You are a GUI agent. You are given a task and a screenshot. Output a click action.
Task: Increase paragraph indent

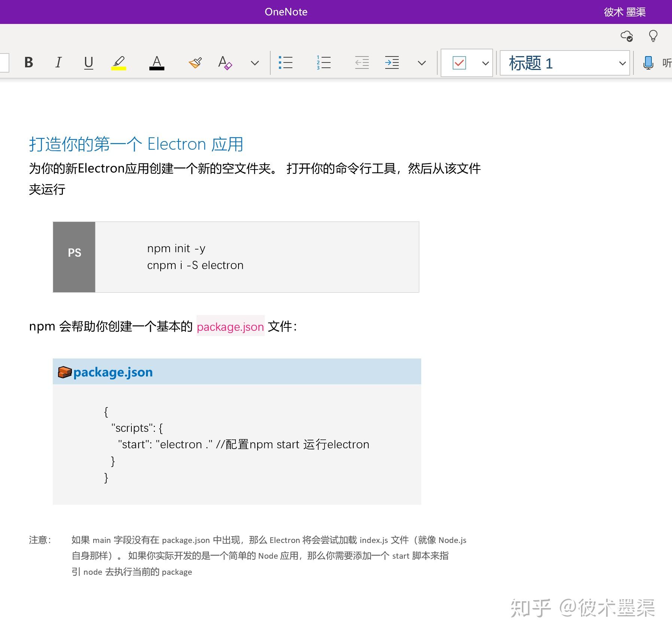click(392, 62)
